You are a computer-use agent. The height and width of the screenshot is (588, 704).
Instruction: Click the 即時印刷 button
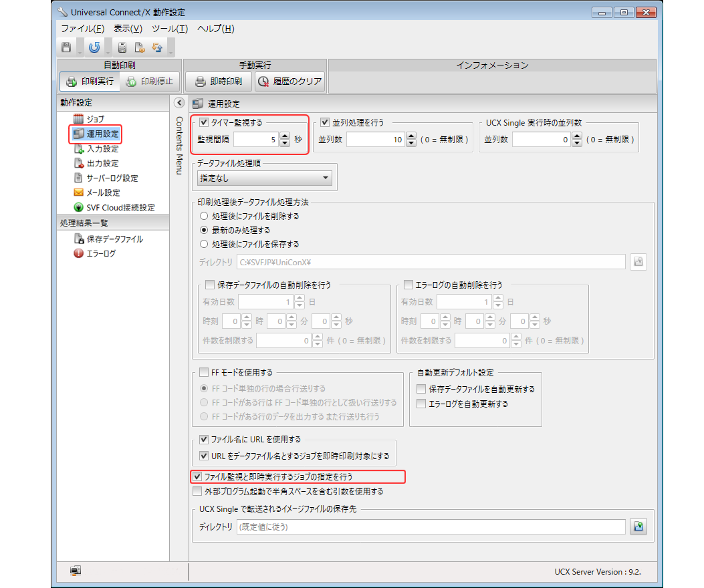coord(219,82)
